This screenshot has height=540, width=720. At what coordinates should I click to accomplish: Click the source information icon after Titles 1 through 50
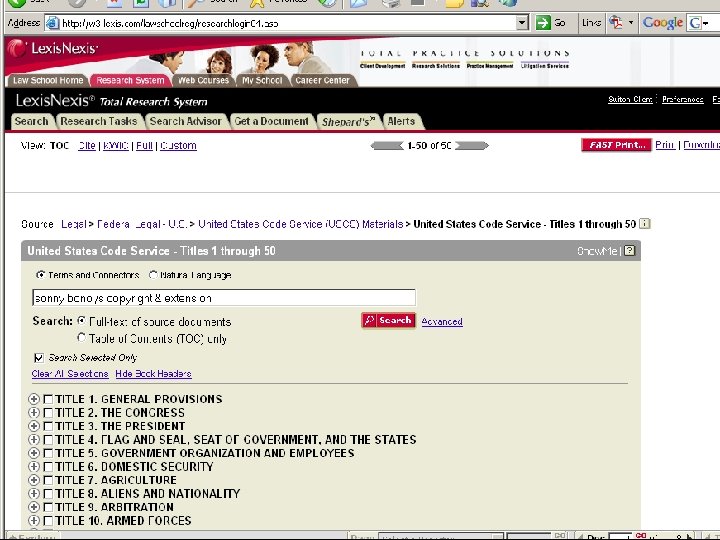tap(645, 224)
